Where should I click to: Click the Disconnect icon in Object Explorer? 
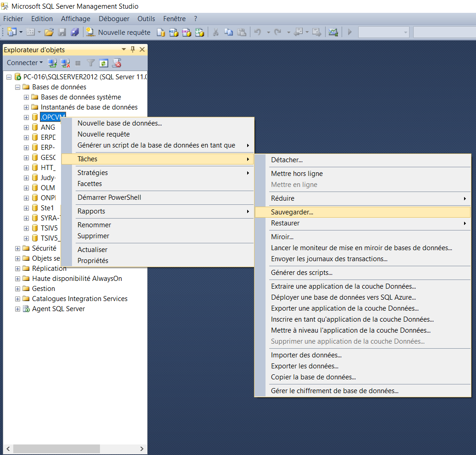65,63
